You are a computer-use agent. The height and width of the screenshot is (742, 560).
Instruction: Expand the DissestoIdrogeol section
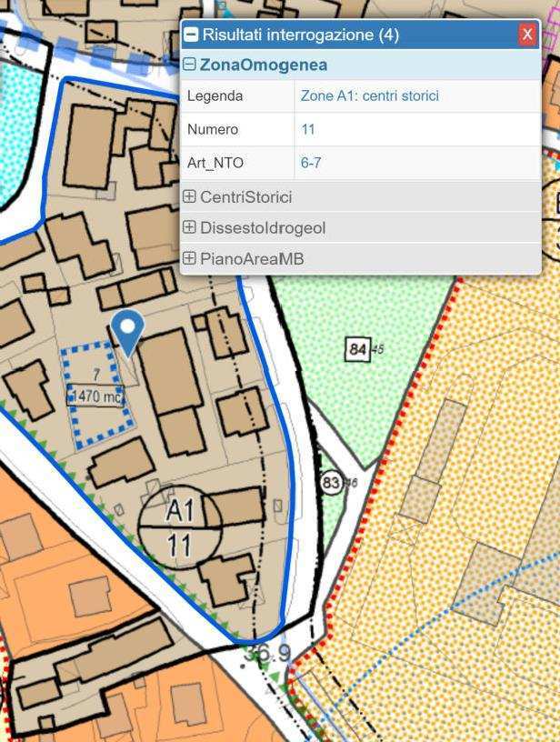click(x=189, y=228)
